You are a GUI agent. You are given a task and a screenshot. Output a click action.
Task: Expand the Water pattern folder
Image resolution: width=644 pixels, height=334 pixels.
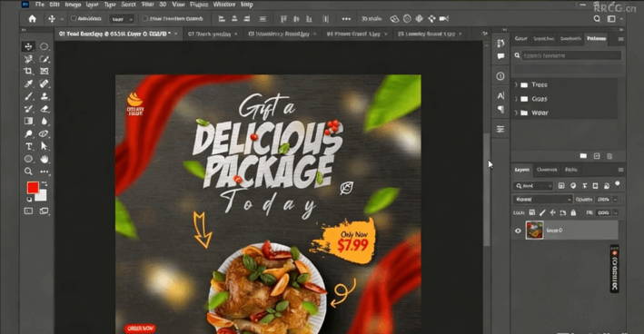point(516,113)
